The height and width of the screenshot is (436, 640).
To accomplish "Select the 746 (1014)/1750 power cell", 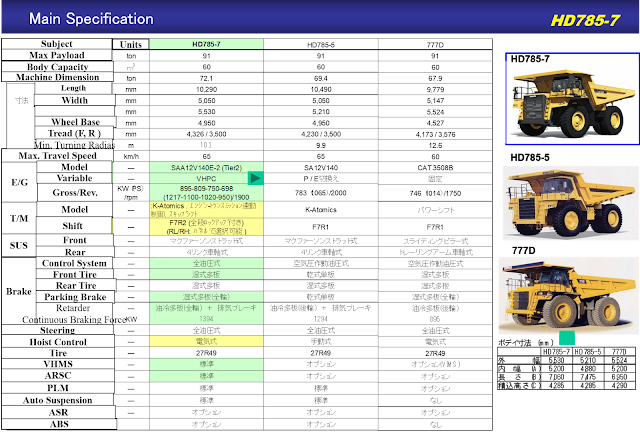I will click(435, 193).
